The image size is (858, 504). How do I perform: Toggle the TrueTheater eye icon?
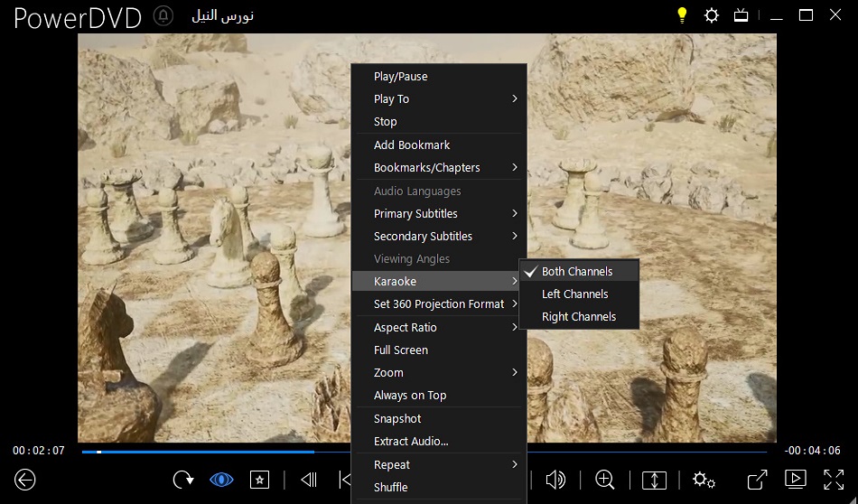(x=221, y=480)
